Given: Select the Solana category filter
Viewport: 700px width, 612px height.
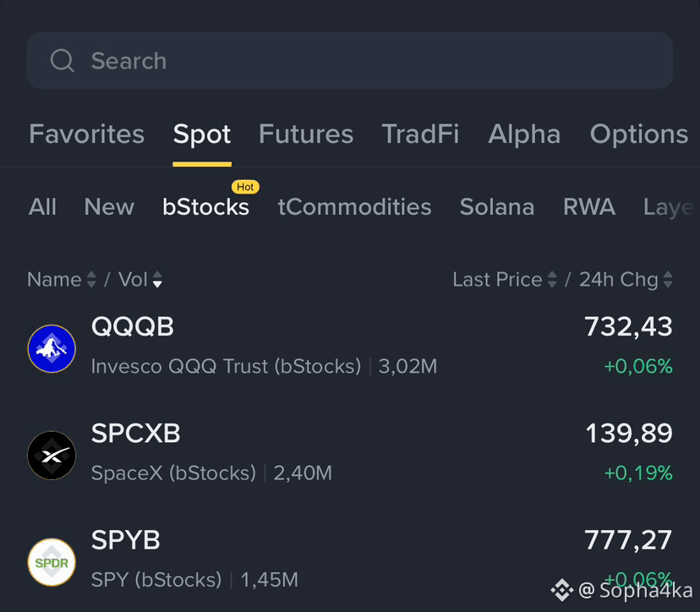Looking at the screenshot, I should 497,207.
